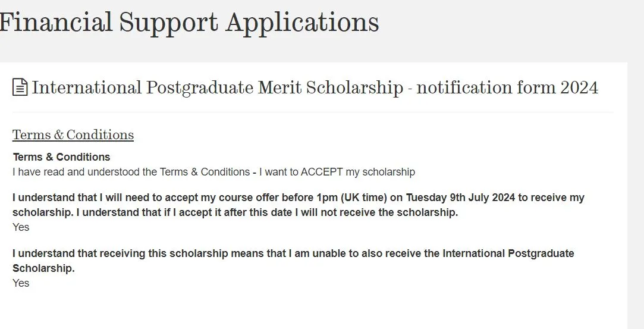Click the Yes answer under the second statement

[21, 283]
